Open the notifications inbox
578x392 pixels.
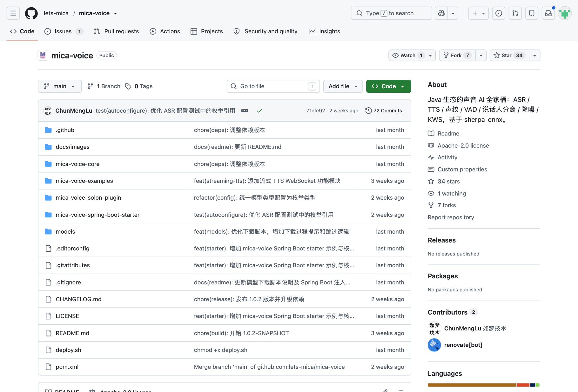pyautogui.click(x=548, y=13)
